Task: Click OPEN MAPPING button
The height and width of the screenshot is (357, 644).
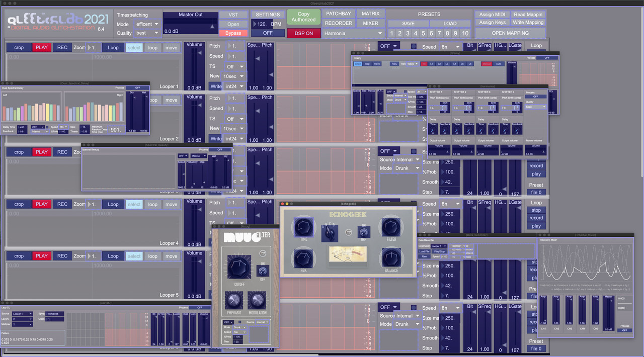Action: 510,33
